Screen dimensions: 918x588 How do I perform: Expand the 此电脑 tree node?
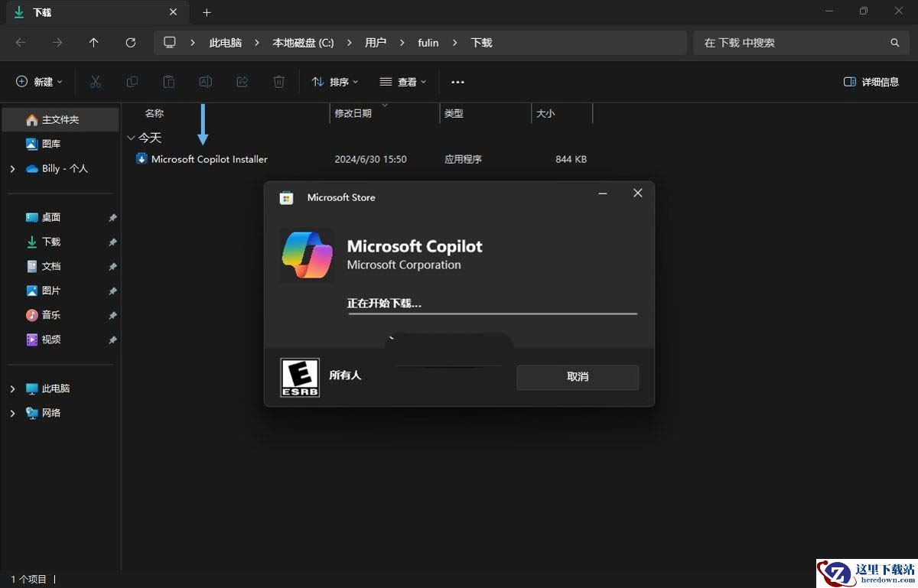click(x=12, y=388)
